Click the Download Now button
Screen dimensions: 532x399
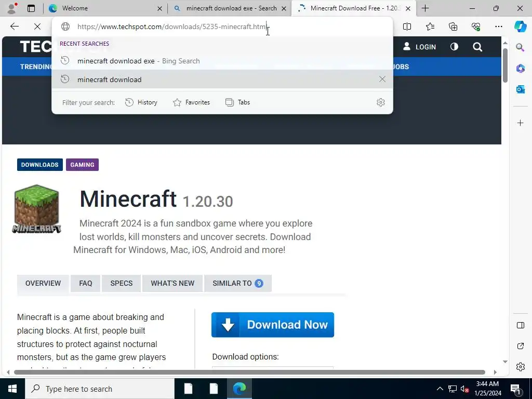pos(272,325)
